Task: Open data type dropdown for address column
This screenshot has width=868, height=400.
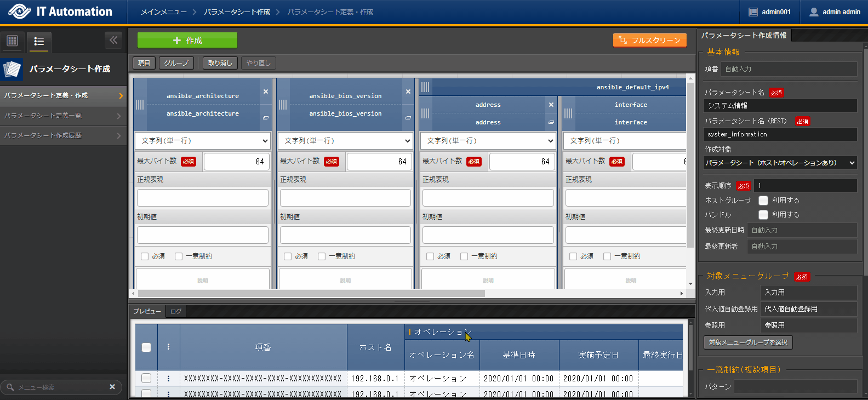Action: coord(488,141)
